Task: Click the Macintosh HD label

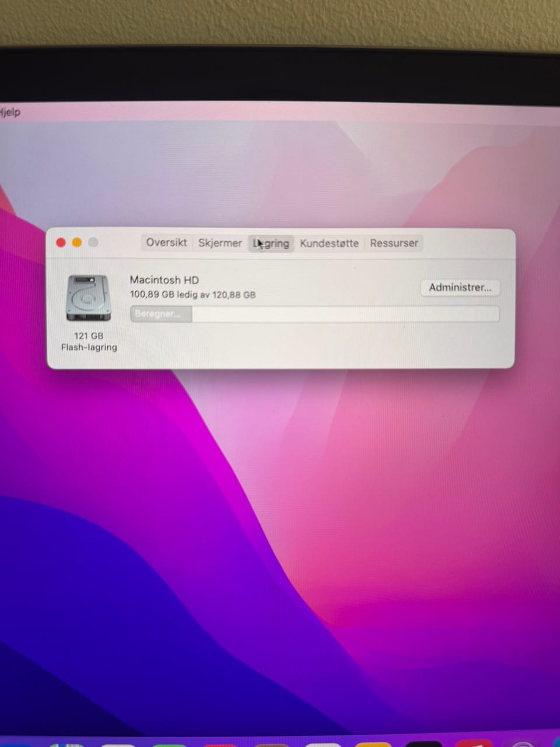Action: click(x=164, y=280)
